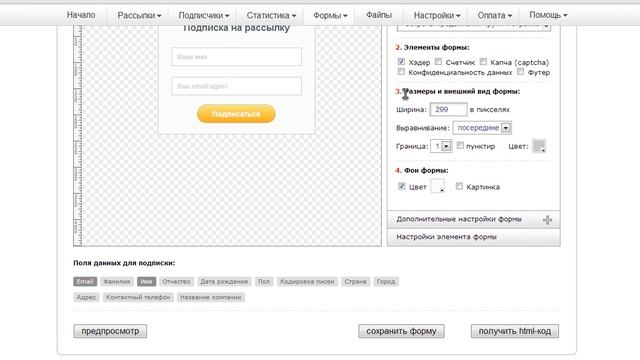Toggle the Email data field tag
This screenshot has width=640, height=360.
coord(85,282)
